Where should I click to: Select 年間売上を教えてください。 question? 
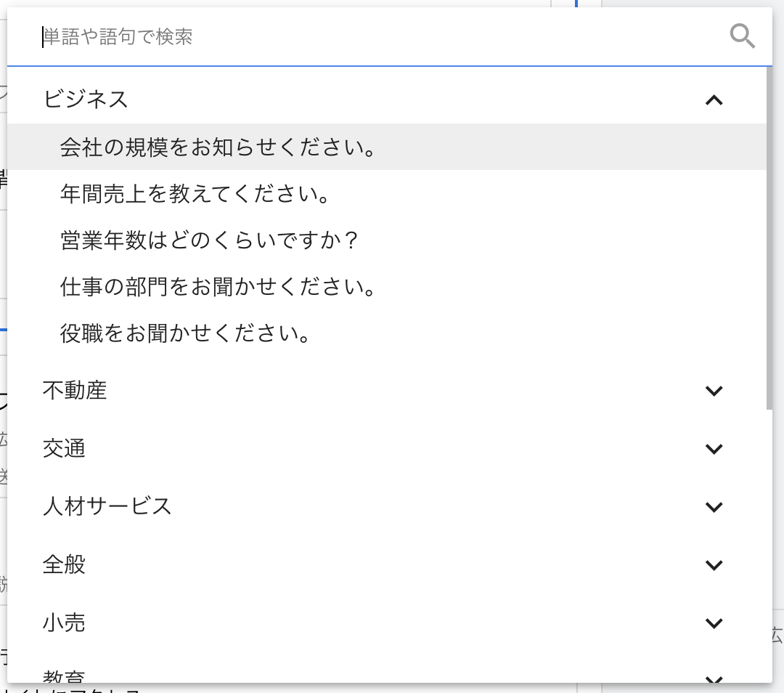click(x=196, y=194)
